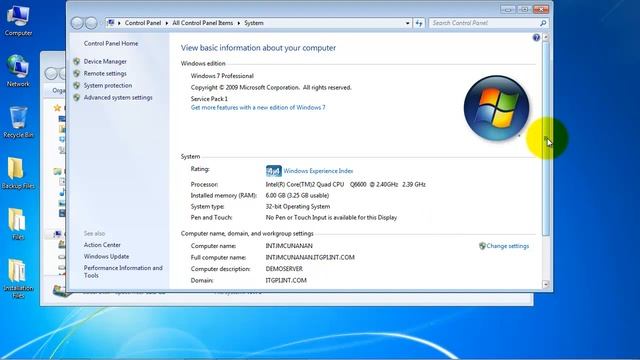
Task: Maximize the System window
Action: coord(524,9)
